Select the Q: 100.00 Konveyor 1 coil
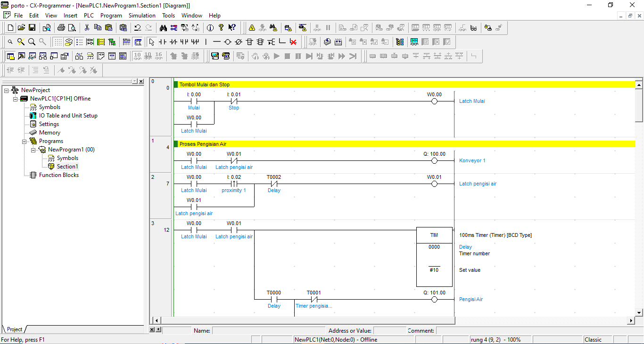 pyautogui.click(x=434, y=160)
